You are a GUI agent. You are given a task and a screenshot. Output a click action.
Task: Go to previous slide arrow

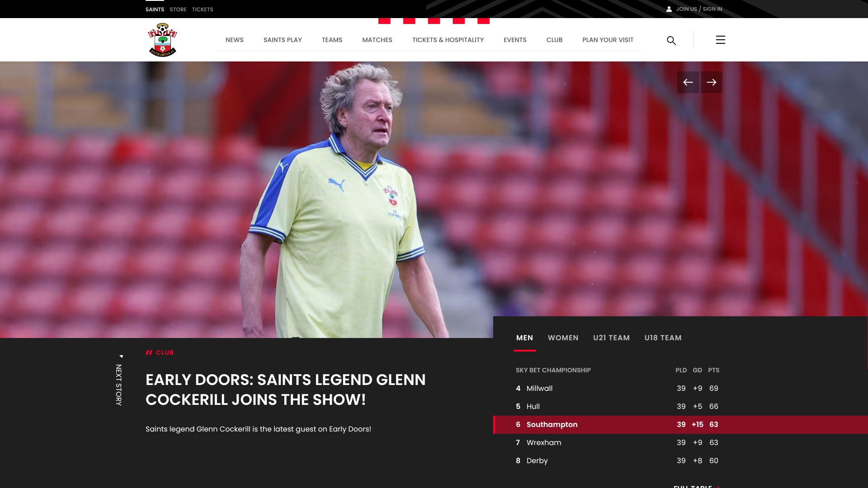688,82
